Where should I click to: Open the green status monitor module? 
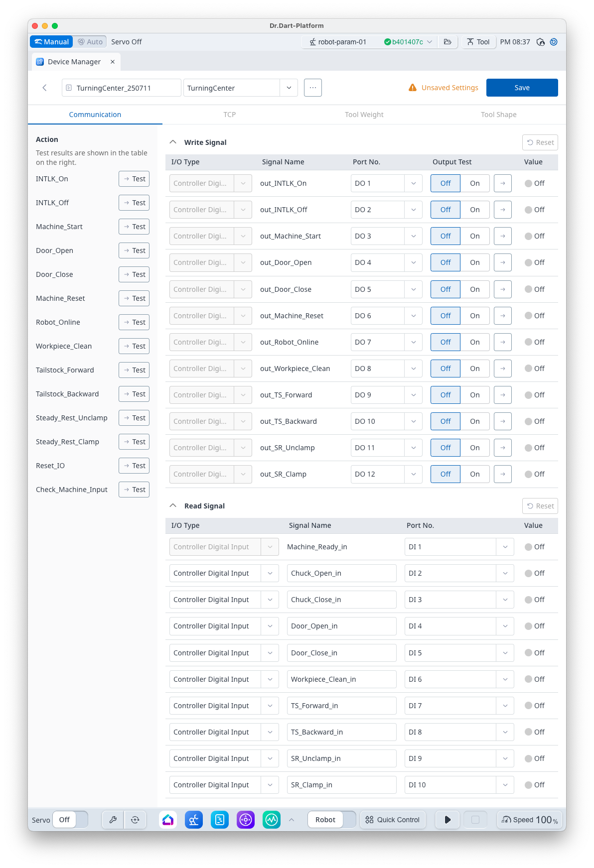click(x=272, y=820)
